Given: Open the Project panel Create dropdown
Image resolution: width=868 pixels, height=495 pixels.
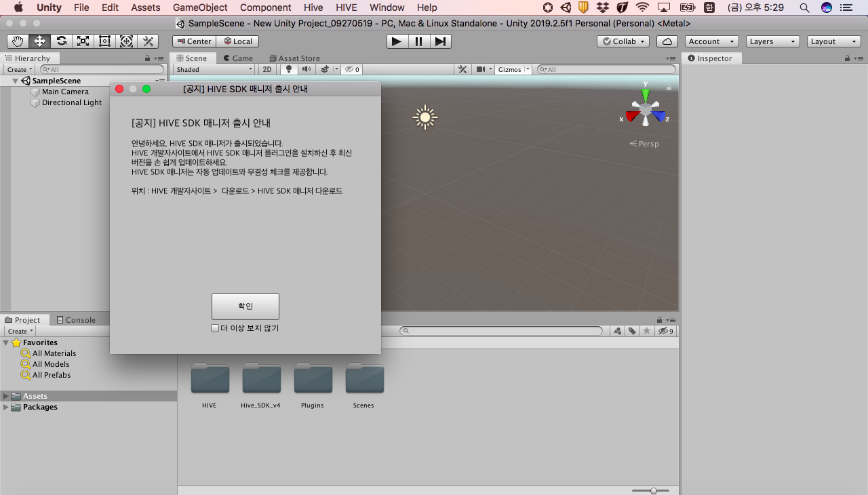Looking at the screenshot, I should [x=20, y=331].
